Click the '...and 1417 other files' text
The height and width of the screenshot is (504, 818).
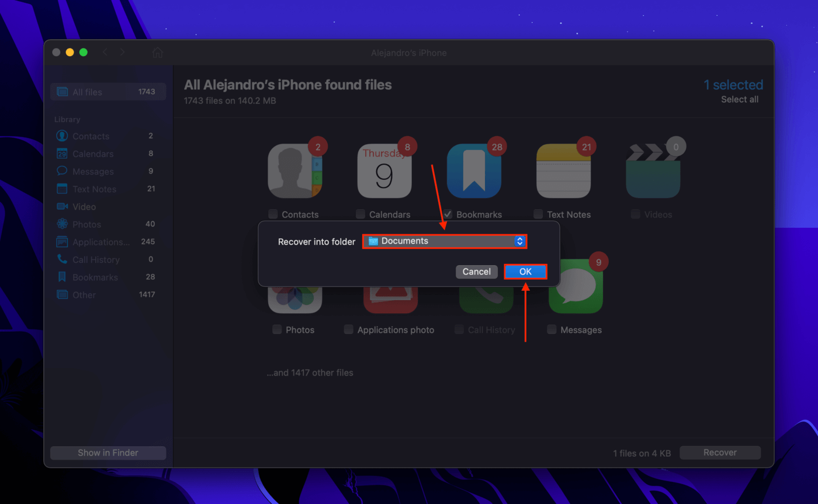(310, 373)
